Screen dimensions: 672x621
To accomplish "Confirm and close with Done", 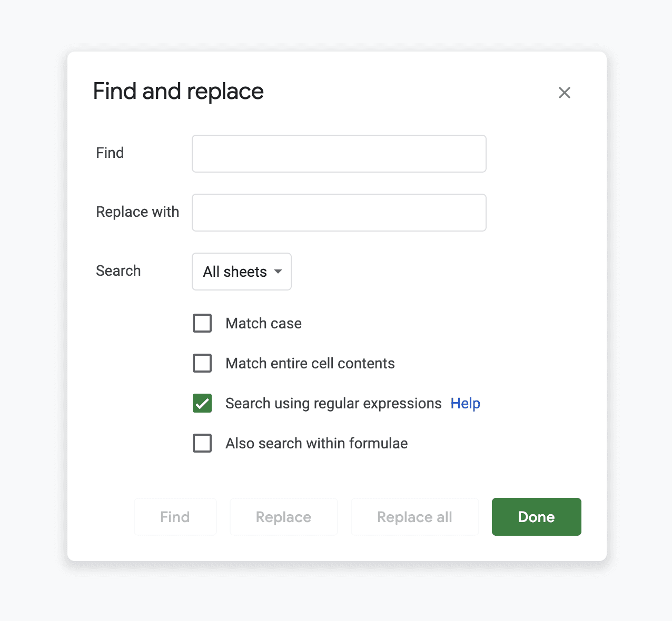I will click(x=536, y=517).
